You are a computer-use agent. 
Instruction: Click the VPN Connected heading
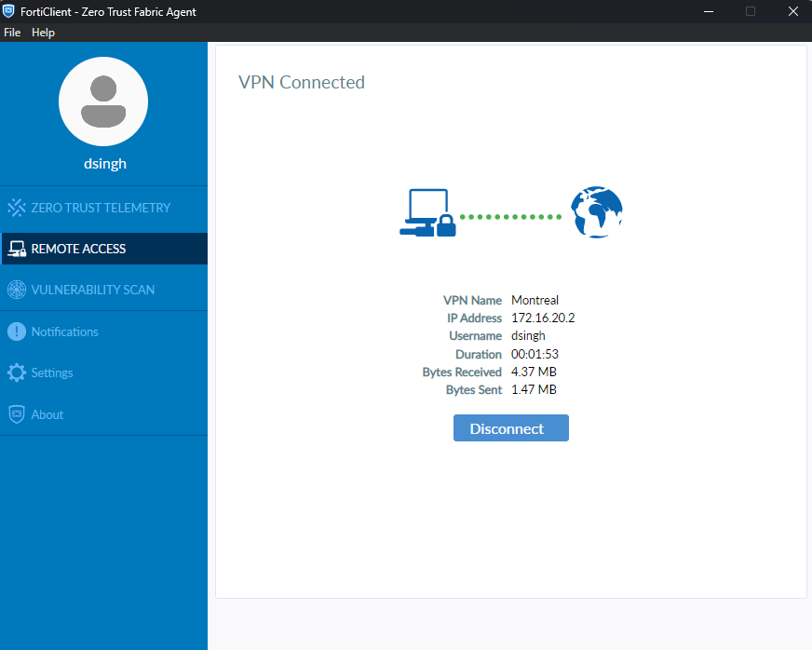click(x=302, y=82)
